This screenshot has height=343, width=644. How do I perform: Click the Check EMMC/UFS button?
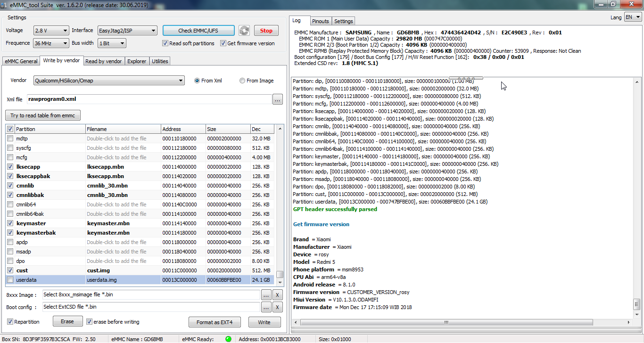[x=198, y=31]
